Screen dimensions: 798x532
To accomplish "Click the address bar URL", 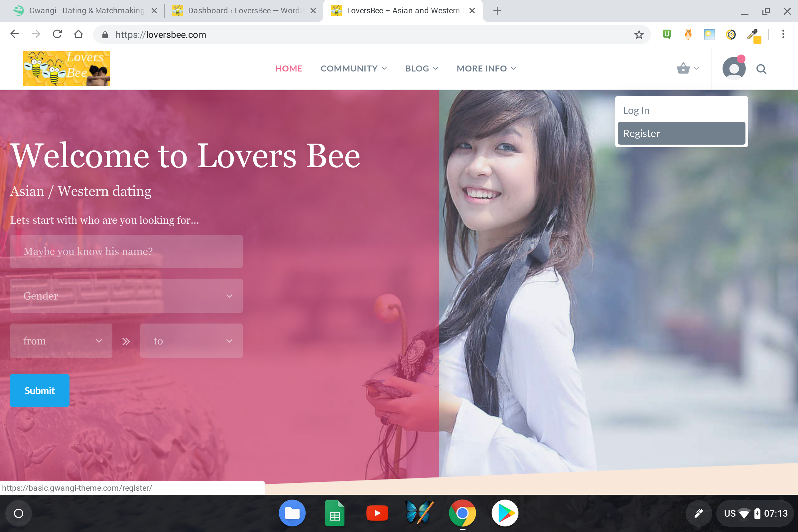I will coord(161,35).
